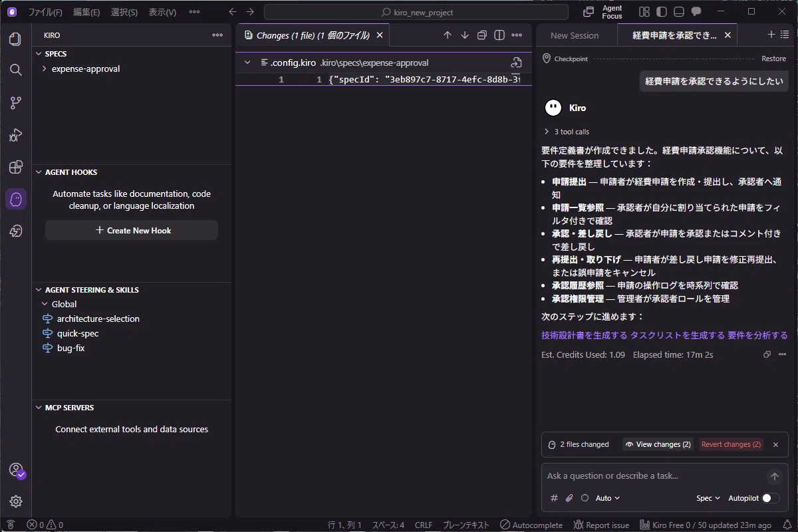Send message with the up arrow button
This screenshot has height=532, width=798.
[774, 476]
